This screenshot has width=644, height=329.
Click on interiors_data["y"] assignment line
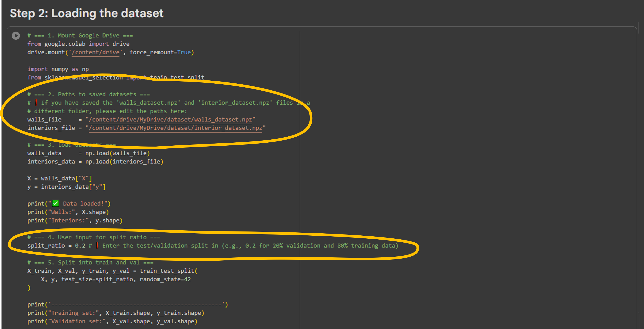point(66,187)
